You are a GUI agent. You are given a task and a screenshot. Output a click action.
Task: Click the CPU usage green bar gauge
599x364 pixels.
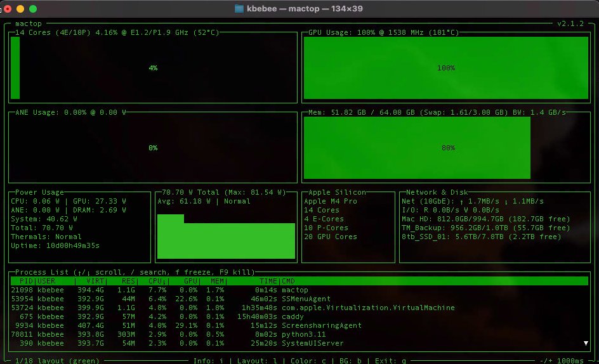tap(15, 68)
